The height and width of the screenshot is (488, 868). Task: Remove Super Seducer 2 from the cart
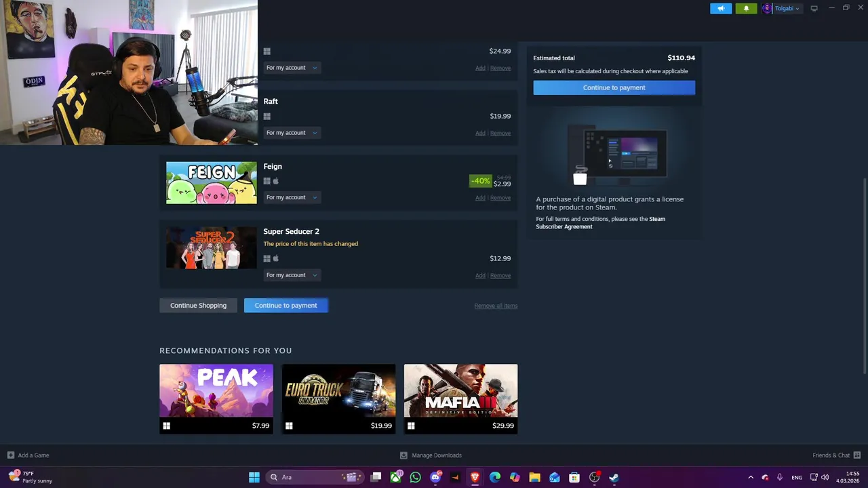tap(500, 275)
